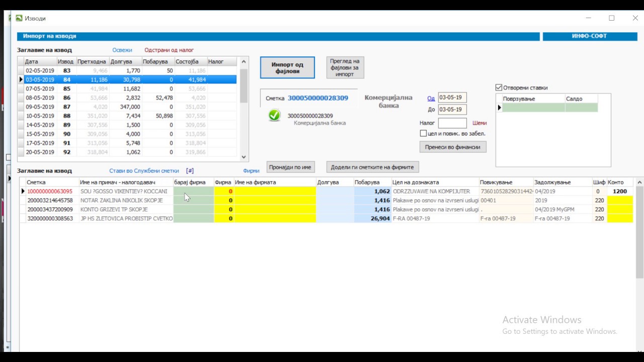Click the Состојба column header
This screenshot has width=644, height=362.
[190, 62]
